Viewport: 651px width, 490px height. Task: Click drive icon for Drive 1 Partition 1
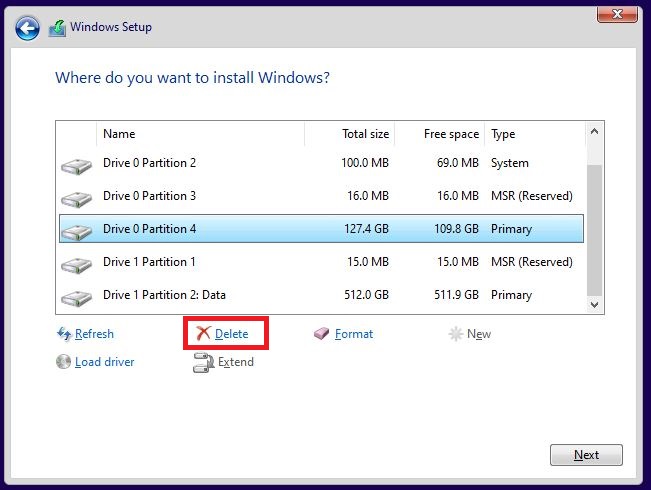76,265
